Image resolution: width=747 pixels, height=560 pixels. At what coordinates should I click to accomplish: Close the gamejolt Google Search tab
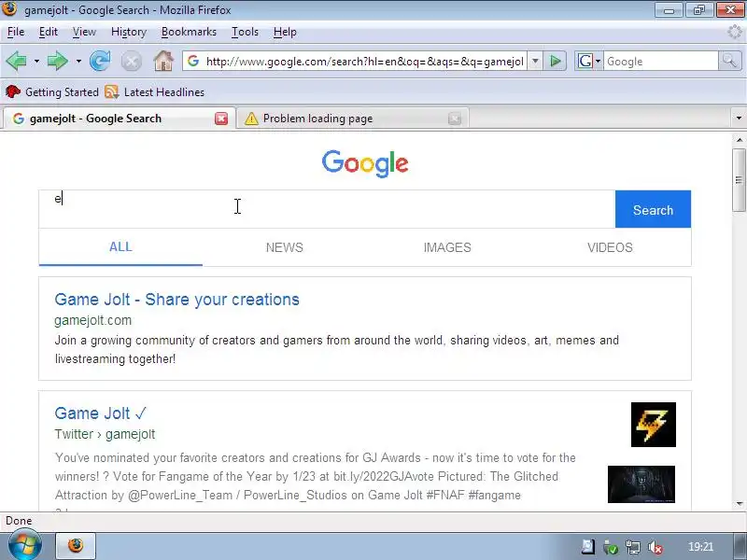[221, 119]
